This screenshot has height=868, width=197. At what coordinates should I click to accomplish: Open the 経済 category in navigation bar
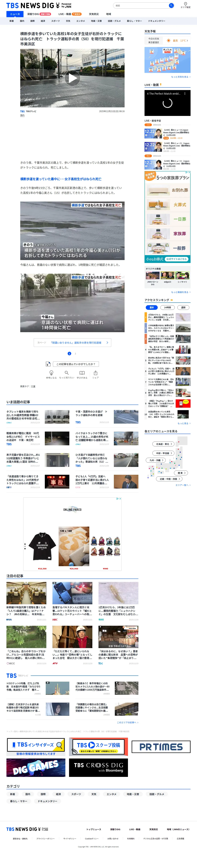pyautogui.click(x=43, y=21)
